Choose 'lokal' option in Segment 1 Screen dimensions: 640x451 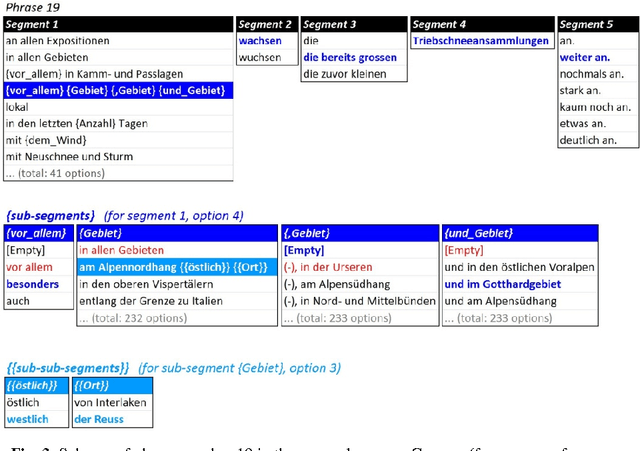click(17, 105)
